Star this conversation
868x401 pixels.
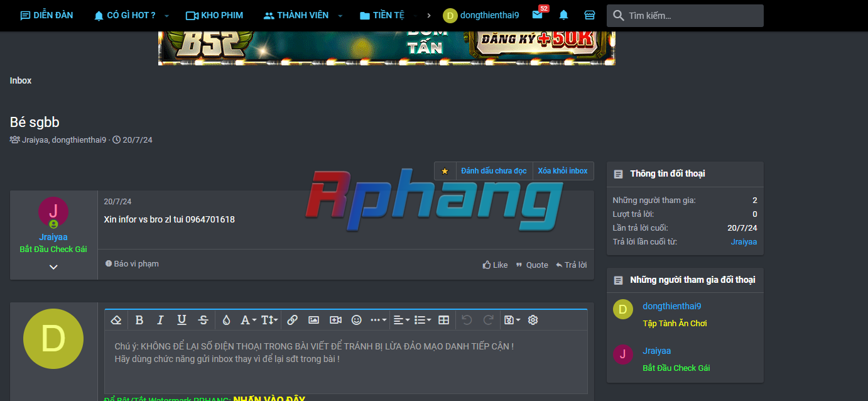coord(445,171)
